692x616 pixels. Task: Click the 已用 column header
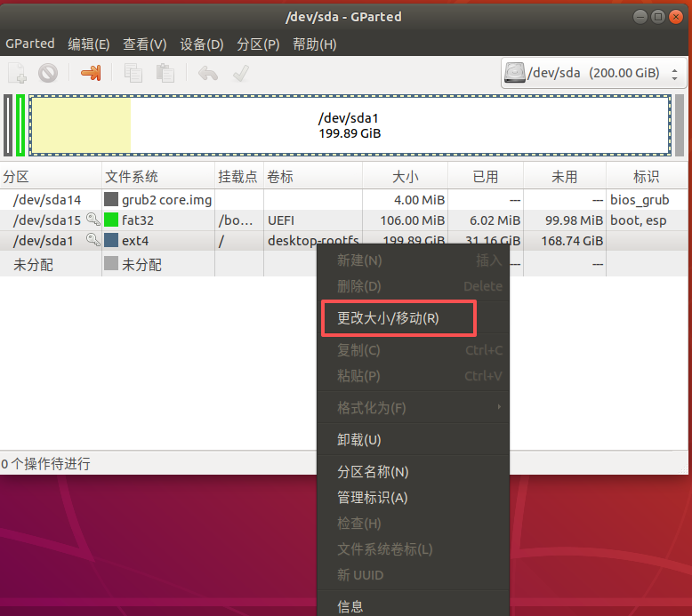pos(486,176)
